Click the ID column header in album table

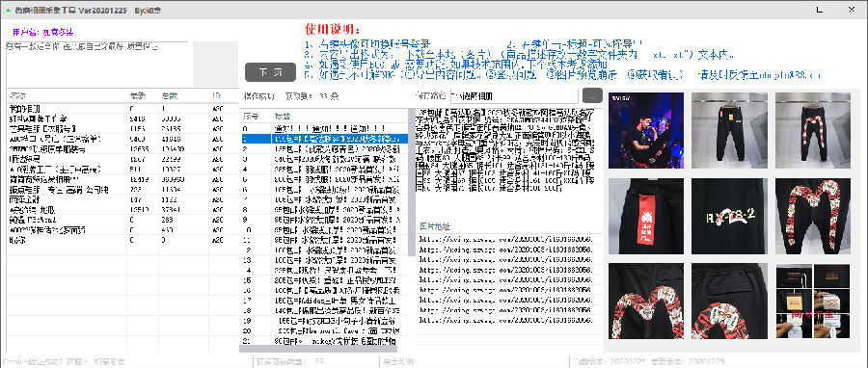(224, 95)
